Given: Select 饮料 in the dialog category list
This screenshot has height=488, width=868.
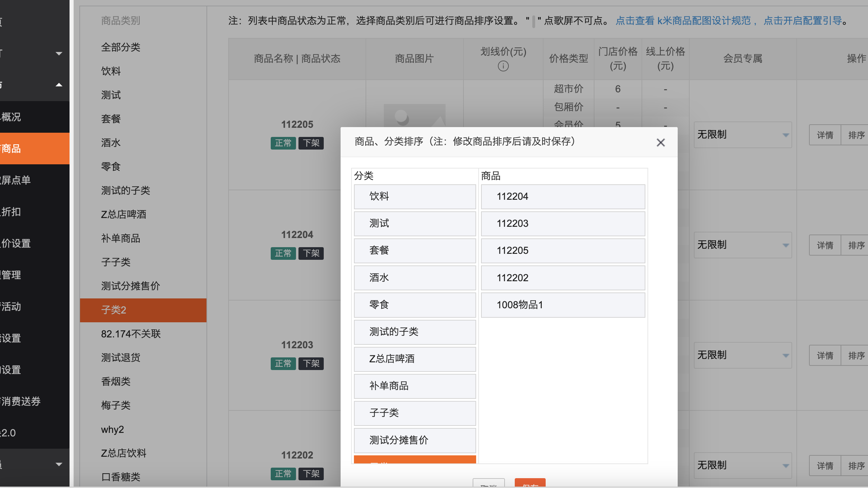Looking at the screenshot, I should pyautogui.click(x=415, y=197).
